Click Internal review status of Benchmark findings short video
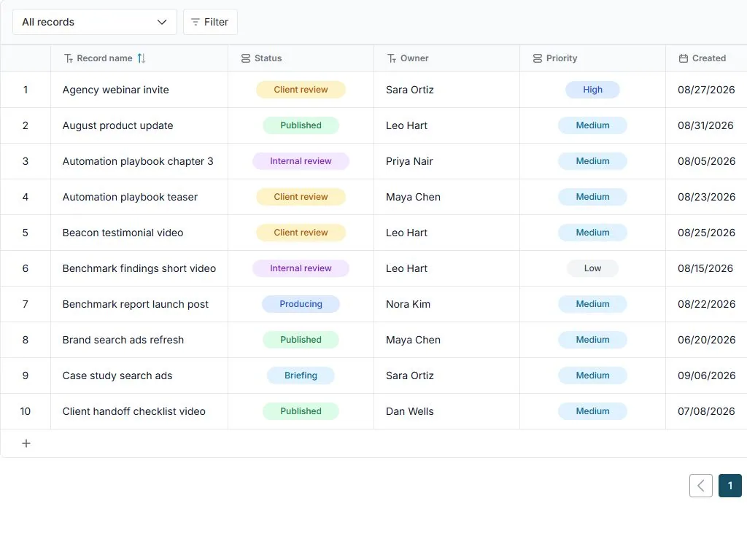The height and width of the screenshot is (560, 747). (x=301, y=268)
